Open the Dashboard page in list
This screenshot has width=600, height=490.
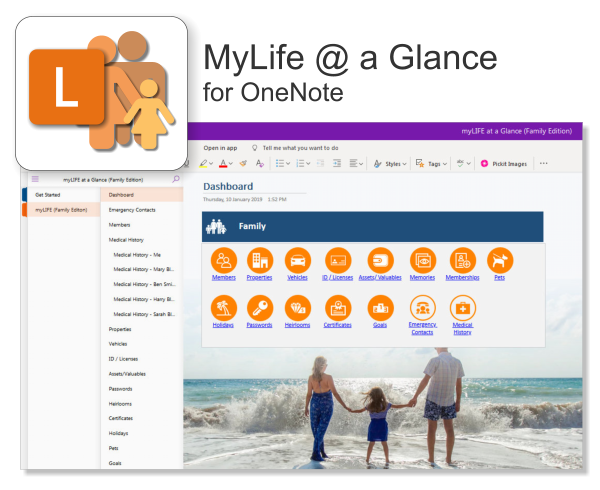coord(142,195)
